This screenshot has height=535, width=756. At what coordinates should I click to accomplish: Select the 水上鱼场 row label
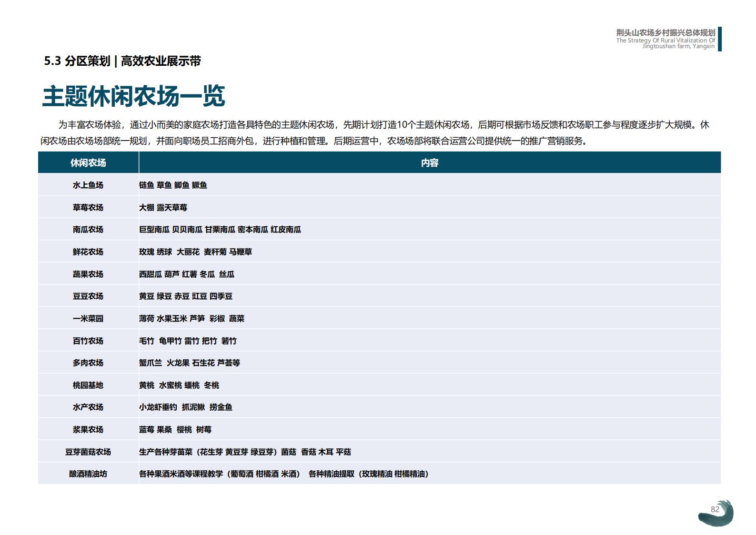88,185
